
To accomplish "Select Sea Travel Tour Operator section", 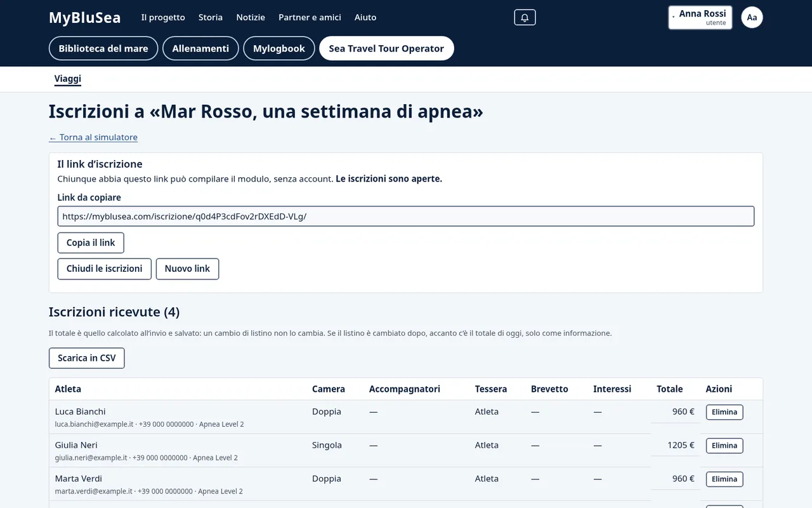I will 386,48.
